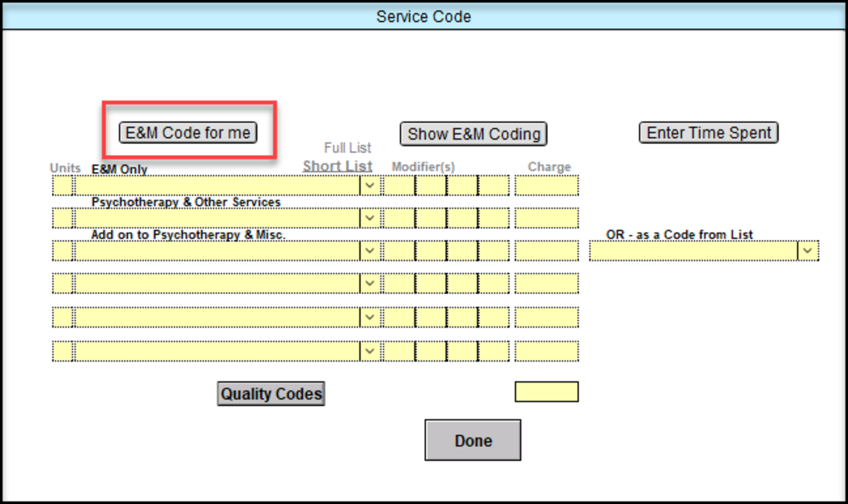Expand the E&M Only dropdown arrow
The width and height of the screenshot is (848, 504).
370,185
